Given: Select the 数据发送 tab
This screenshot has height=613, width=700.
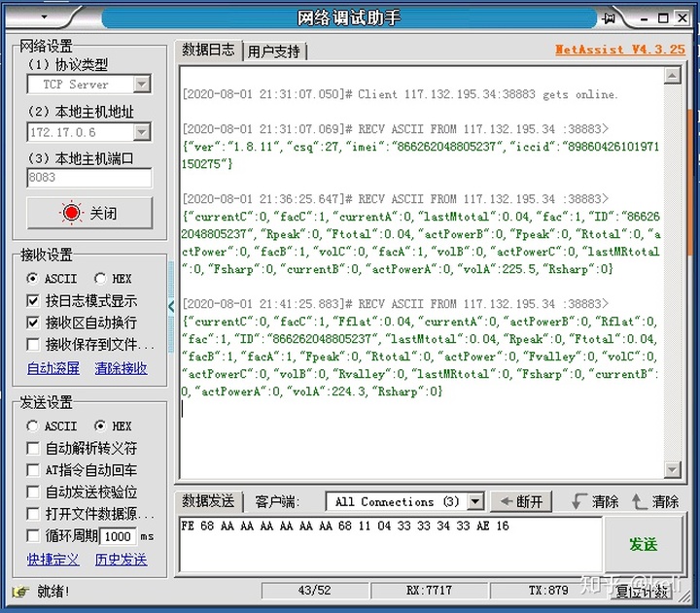Looking at the screenshot, I should [x=208, y=501].
